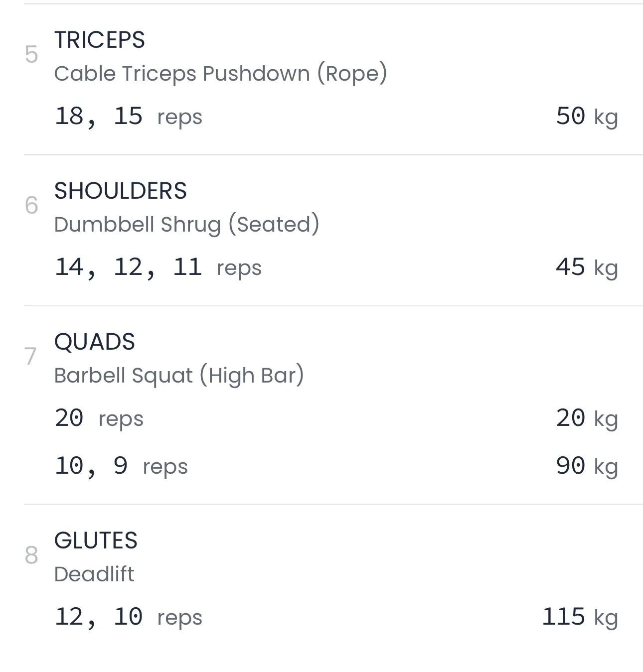Viewport: 643px width, 672px height.
Task: Open the Deadlift exercise
Action: coord(94,574)
